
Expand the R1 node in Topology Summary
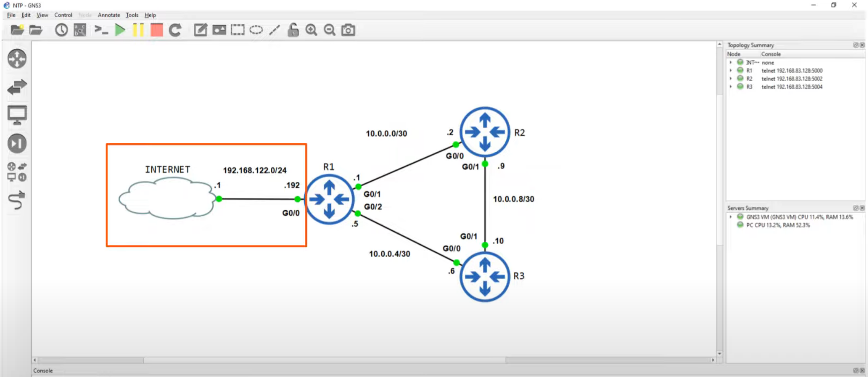731,70
